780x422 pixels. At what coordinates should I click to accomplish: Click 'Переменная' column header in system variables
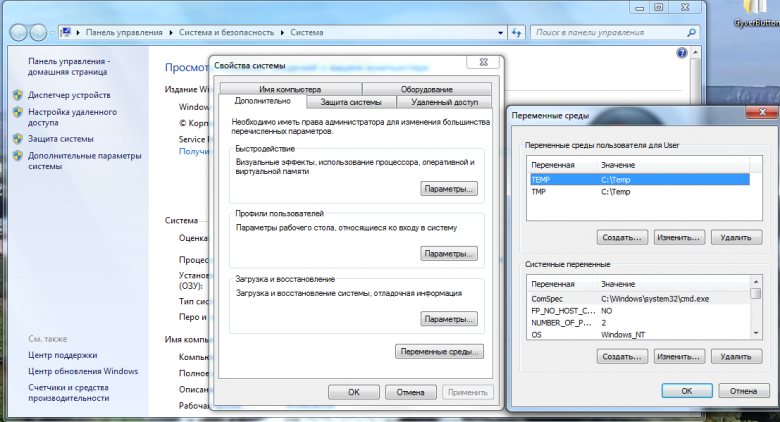[562, 284]
